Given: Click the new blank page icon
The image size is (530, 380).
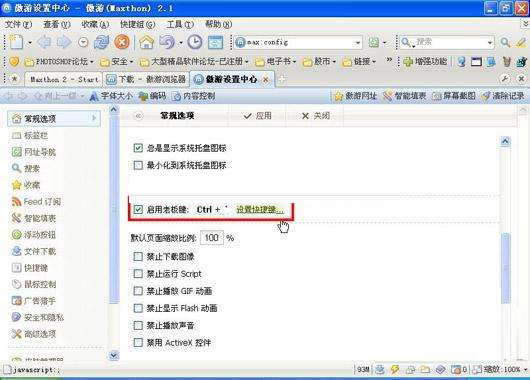Looking at the screenshot, I should tap(16, 42).
